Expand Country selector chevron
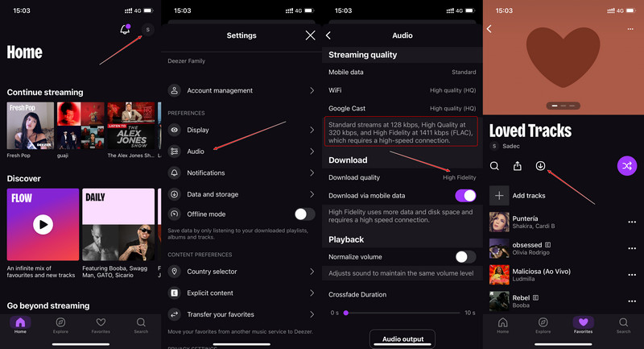 tap(312, 272)
